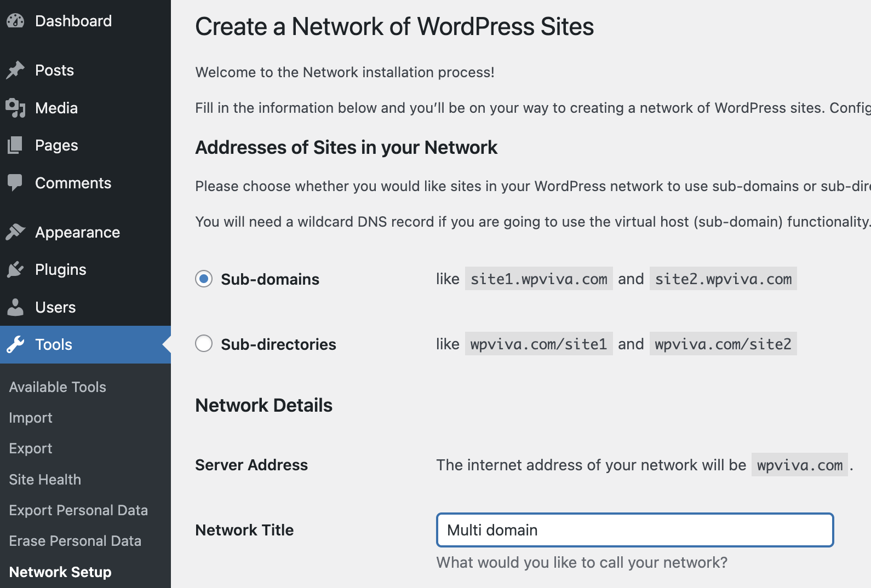Click the site1.wpviva.com example code
Image resolution: width=871 pixels, height=588 pixels.
(x=539, y=279)
